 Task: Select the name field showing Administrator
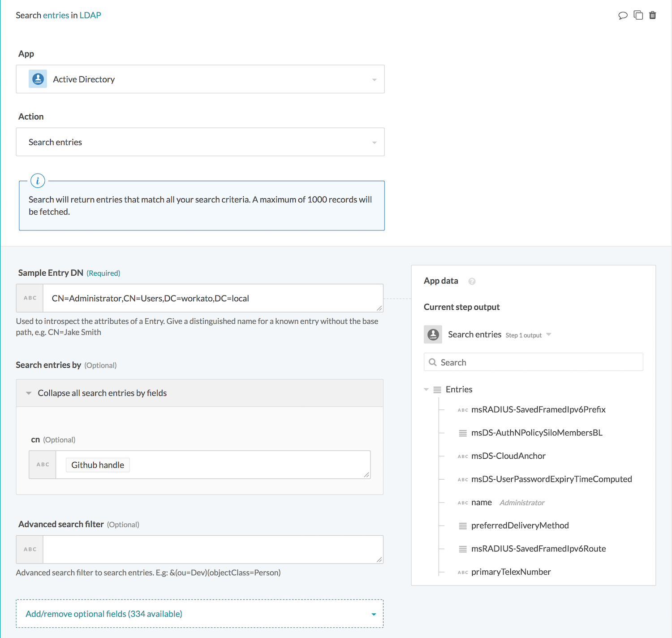(x=481, y=502)
